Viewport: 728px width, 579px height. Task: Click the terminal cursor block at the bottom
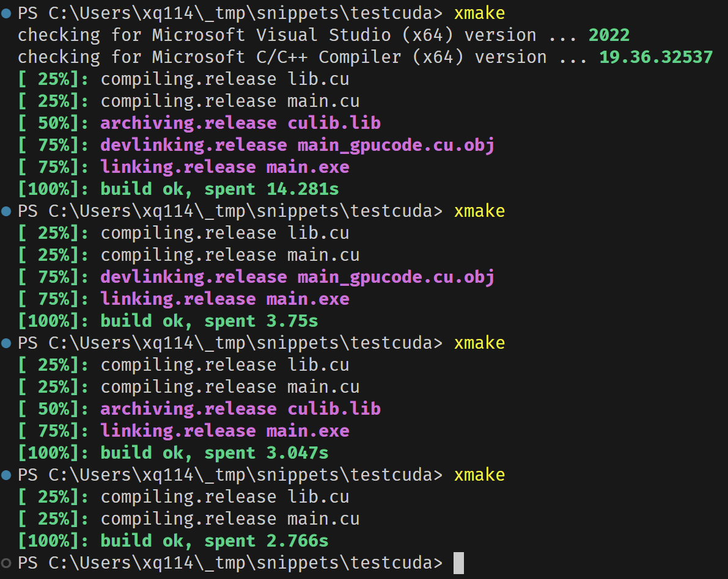[458, 562]
